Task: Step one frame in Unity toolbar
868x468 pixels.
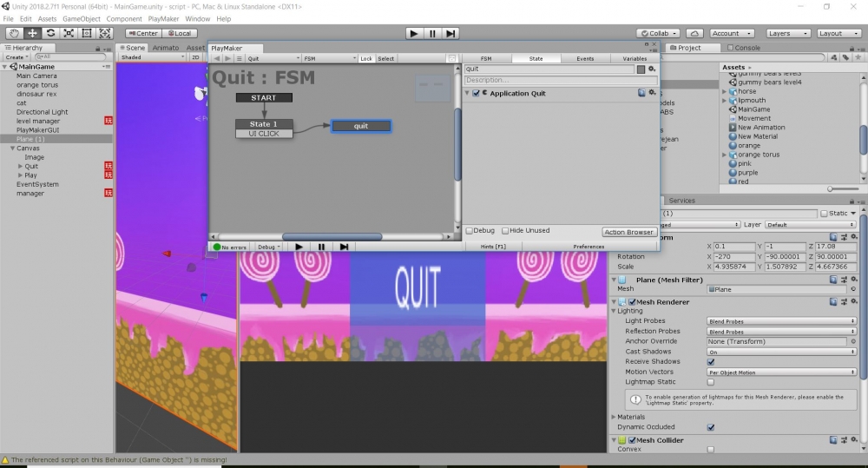Action: tap(450, 33)
